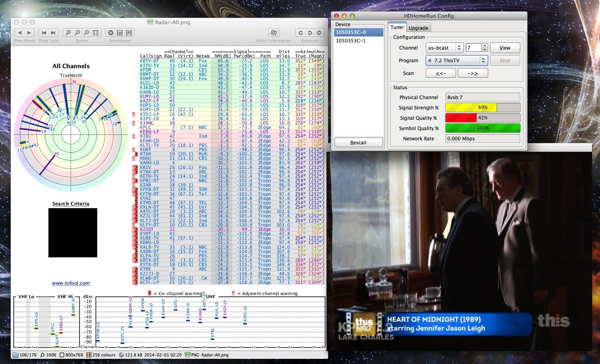600x364 pixels.
Task: Click the All Channels heading in radar image
Action: click(x=71, y=66)
